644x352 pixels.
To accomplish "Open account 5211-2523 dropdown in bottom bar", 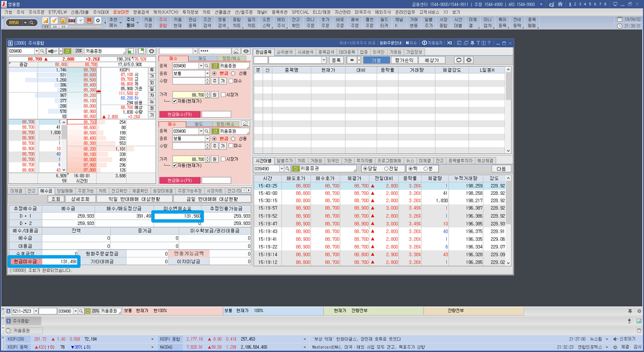I will tap(36, 311).
